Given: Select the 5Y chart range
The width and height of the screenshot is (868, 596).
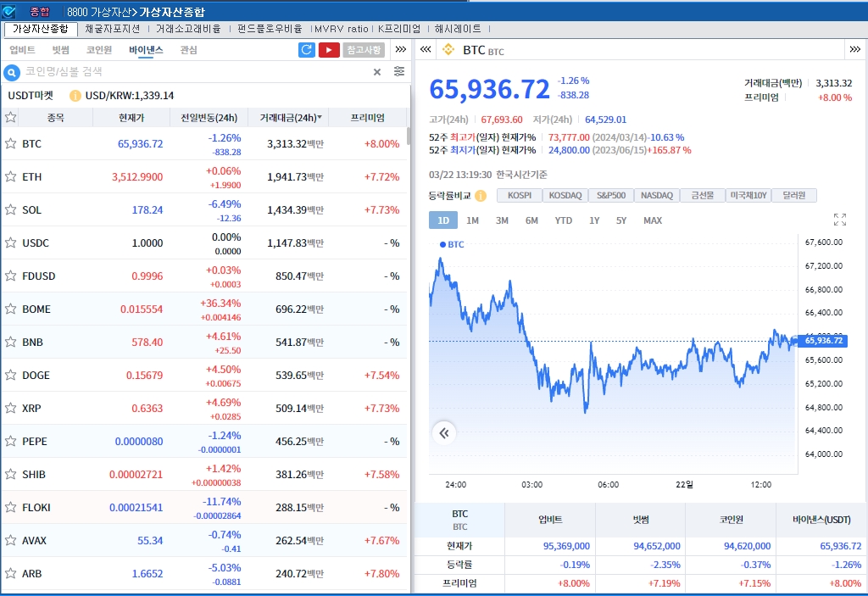Looking at the screenshot, I should 621,220.
